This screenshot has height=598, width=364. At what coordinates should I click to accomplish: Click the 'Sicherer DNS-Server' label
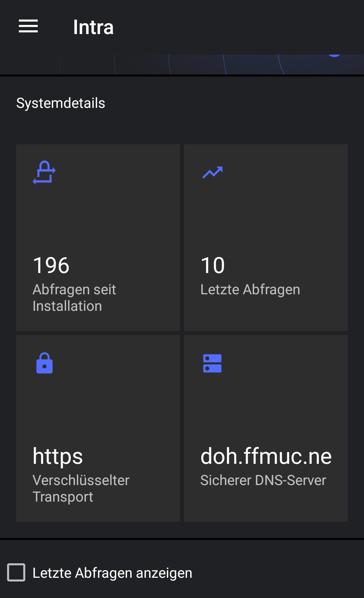tap(263, 480)
